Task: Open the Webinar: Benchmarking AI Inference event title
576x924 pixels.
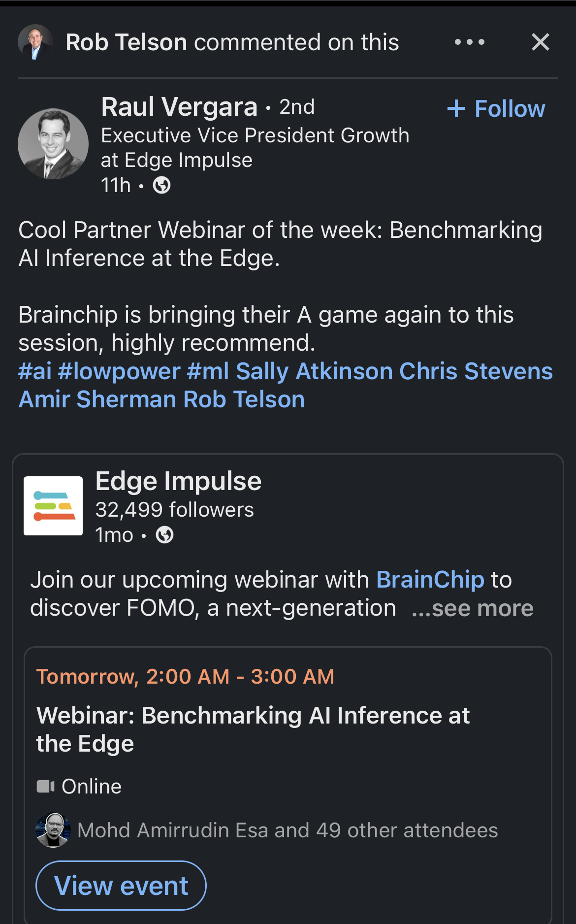Action: [253, 729]
